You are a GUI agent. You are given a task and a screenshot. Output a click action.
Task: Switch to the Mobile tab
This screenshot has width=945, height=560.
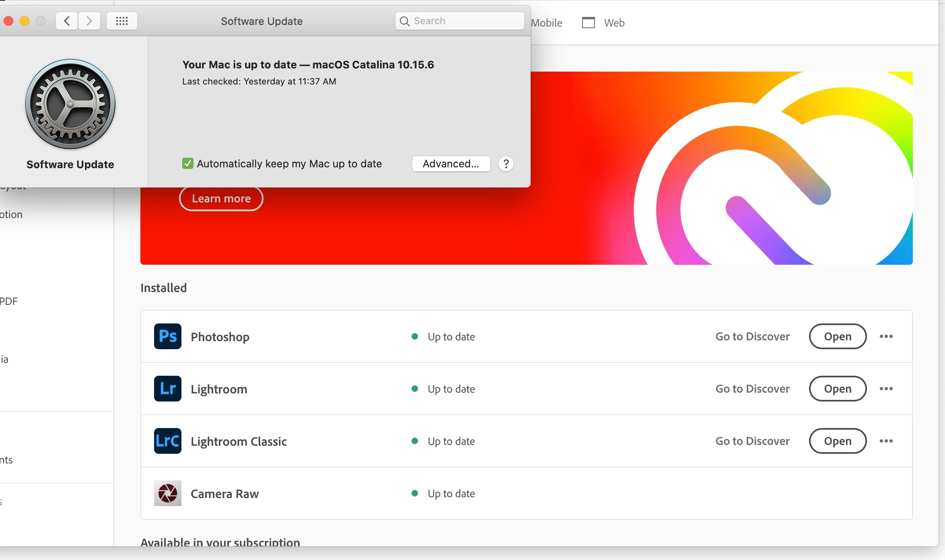point(546,23)
